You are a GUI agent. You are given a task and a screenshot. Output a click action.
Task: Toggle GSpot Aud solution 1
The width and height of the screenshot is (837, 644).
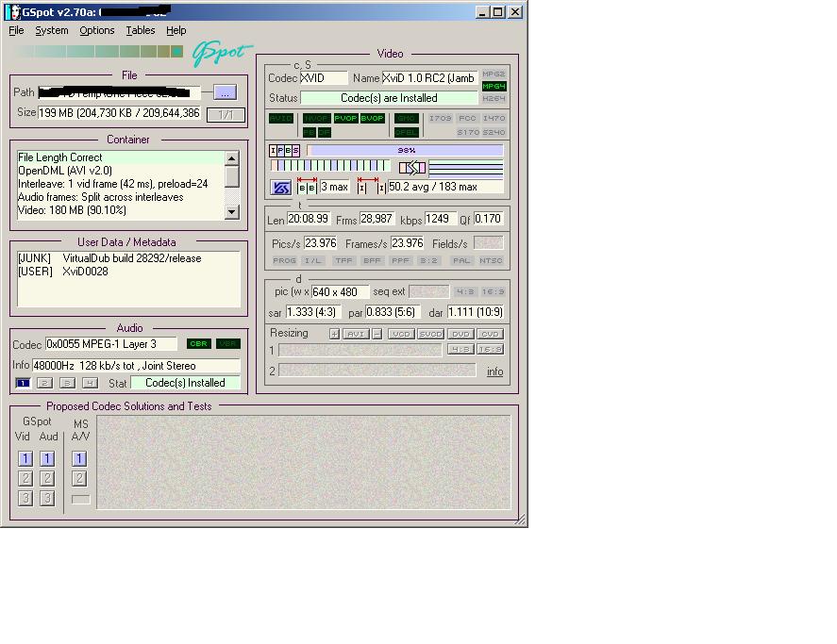pos(47,459)
